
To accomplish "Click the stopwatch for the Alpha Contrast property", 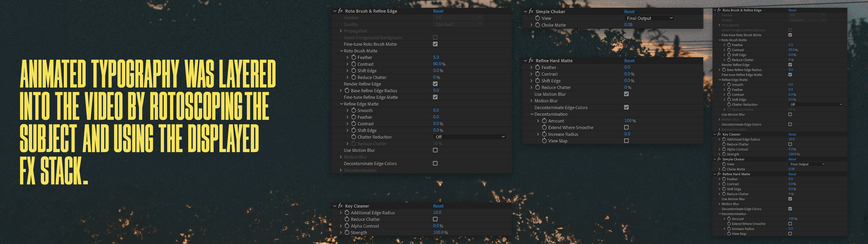I will (x=347, y=226).
